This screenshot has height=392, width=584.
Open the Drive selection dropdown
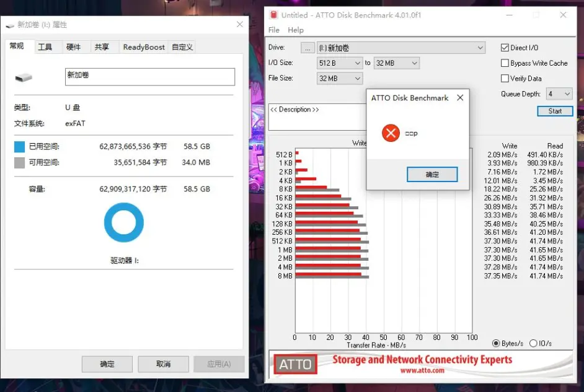(400, 48)
